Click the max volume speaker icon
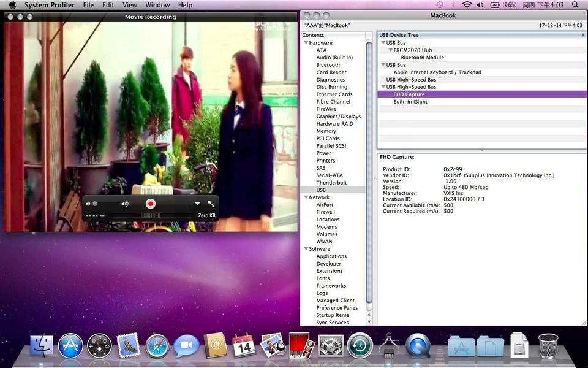The width and height of the screenshot is (588, 368). [x=125, y=204]
